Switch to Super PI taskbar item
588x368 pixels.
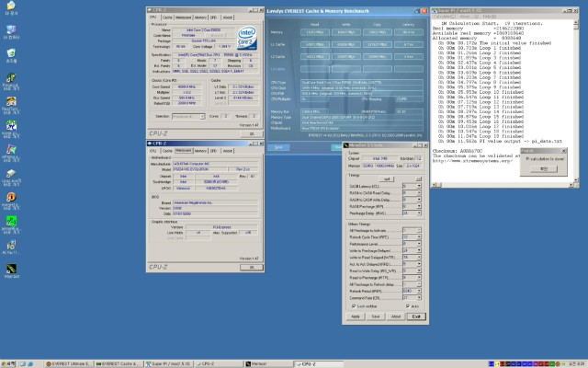click(x=168, y=364)
